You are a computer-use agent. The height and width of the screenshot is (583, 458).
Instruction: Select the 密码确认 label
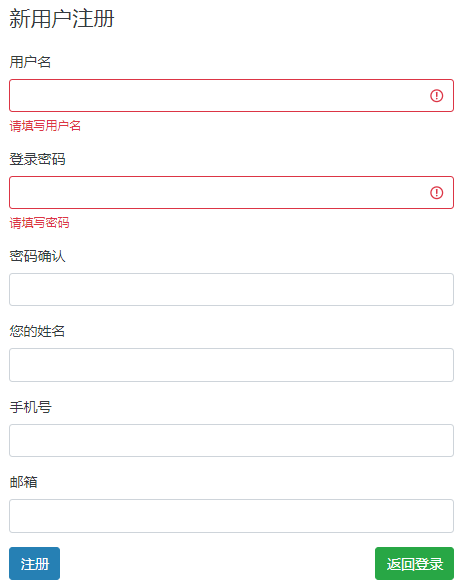tap(37, 256)
